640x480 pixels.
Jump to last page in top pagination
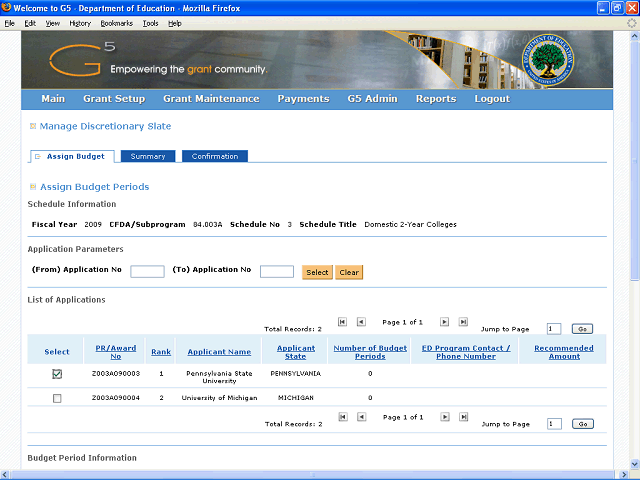pos(463,322)
